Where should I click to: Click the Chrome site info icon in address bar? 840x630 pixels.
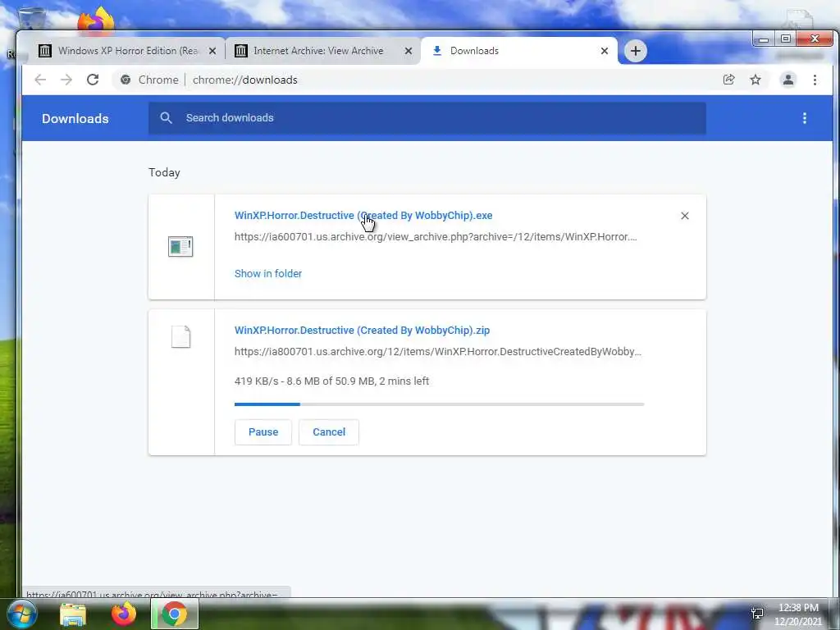pyautogui.click(x=126, y=80)
